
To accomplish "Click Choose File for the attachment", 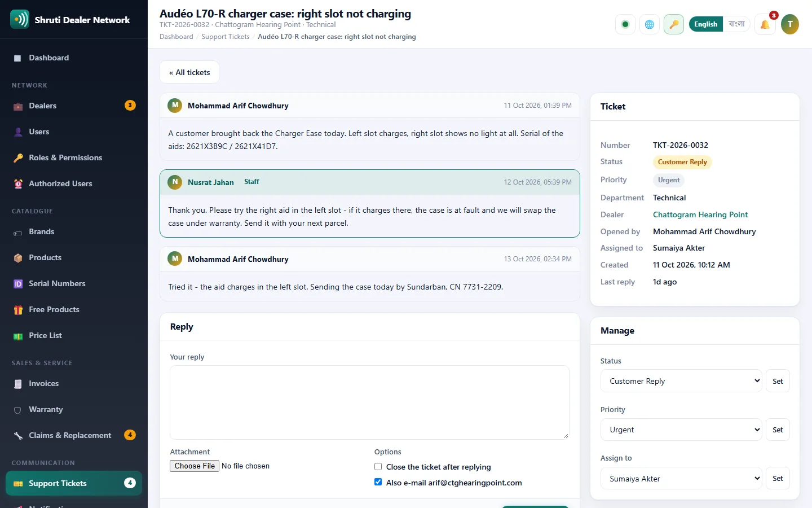I will click(x=195, y=466).
